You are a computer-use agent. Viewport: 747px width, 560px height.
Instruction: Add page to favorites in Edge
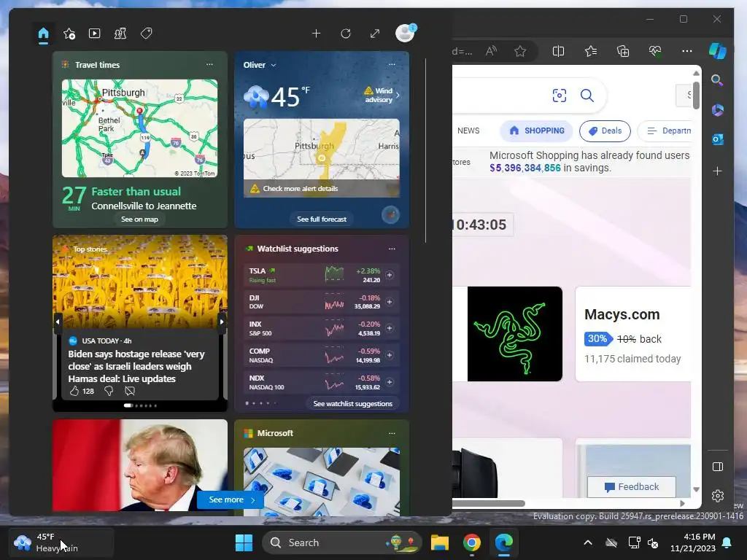pos(520,51)
